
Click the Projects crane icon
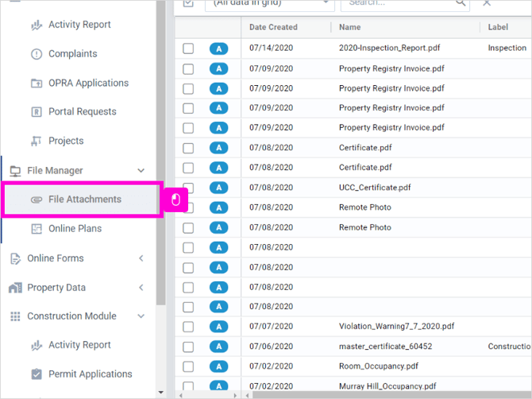coord(36,141)
